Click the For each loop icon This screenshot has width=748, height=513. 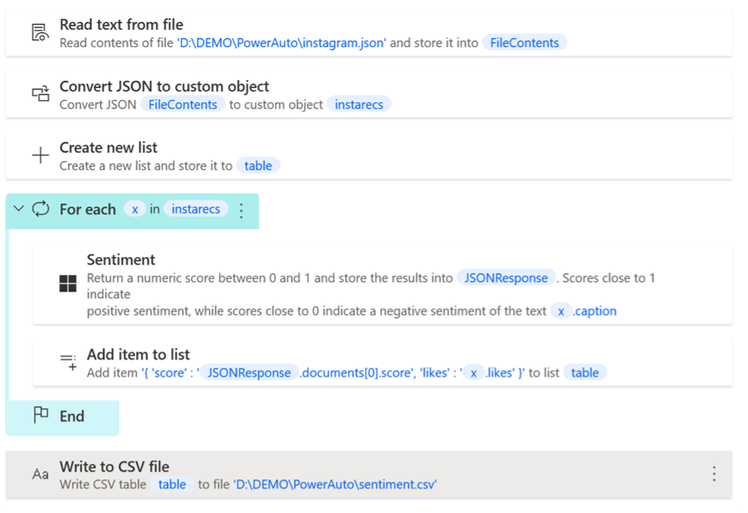[x=40, y=210]
